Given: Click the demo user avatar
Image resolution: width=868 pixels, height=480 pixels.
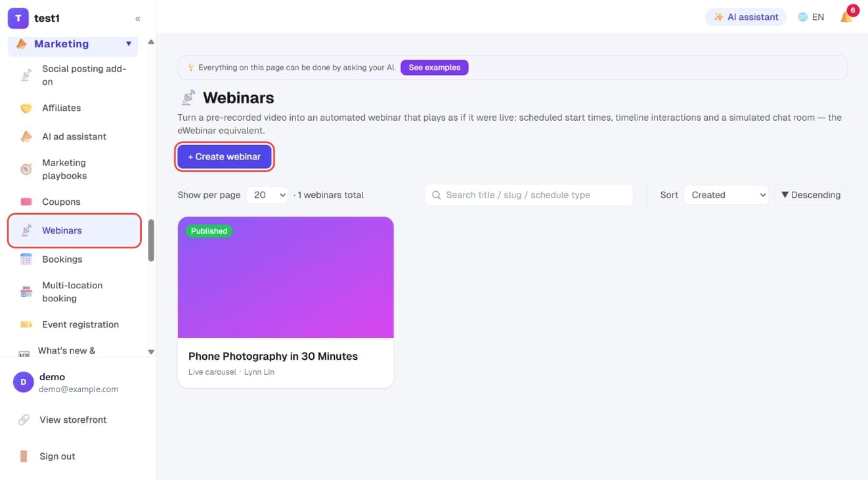Looking at the screenshot, I should point(24,382).
